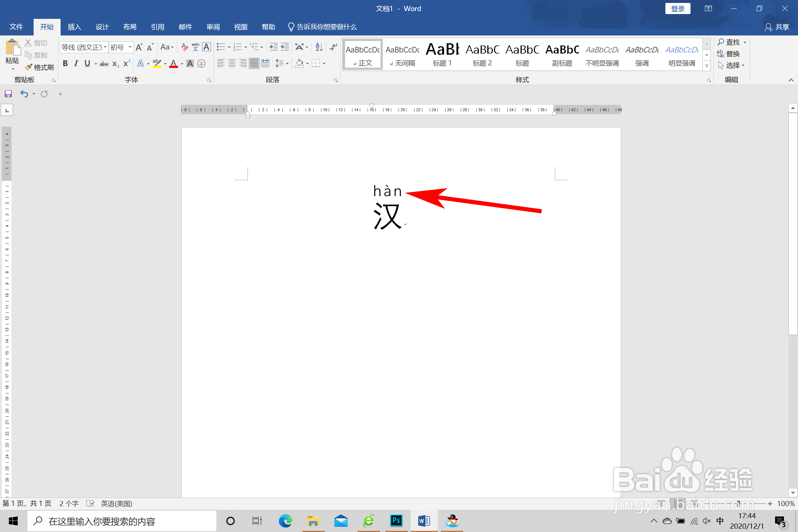Apply the 标题 1 style
798x532 pixels.
click(x=442, y=54)
